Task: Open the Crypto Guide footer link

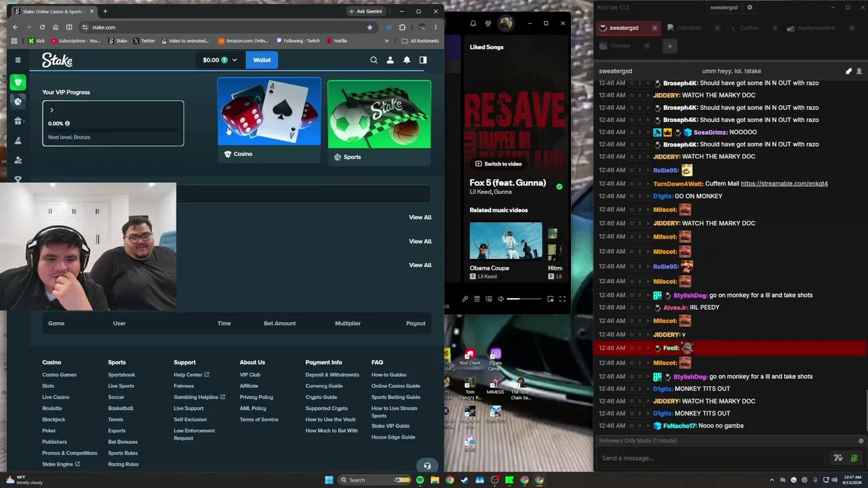Action: (321, 397)
